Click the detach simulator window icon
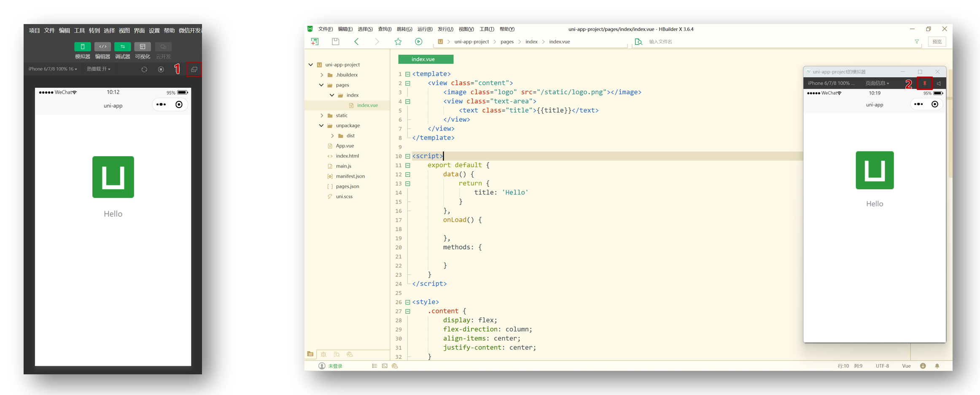Viewport: 980px width, 395px height. (194, 69)
